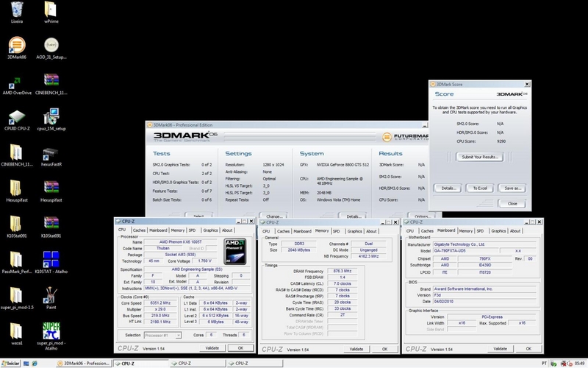Viewport: 588px width, 368px height.
Task: Switch to Caches tab in left CPU-Z window
Action: tap(139, 230)
